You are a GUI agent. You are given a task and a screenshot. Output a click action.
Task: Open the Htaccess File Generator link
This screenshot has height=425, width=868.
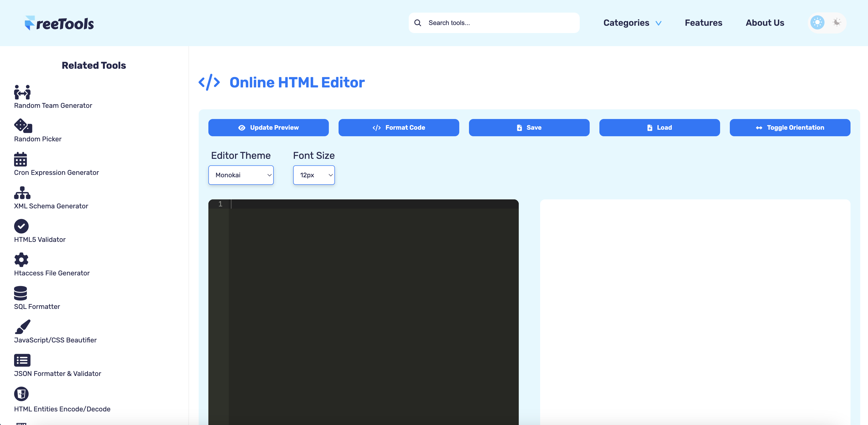click(x=52, y=273)
